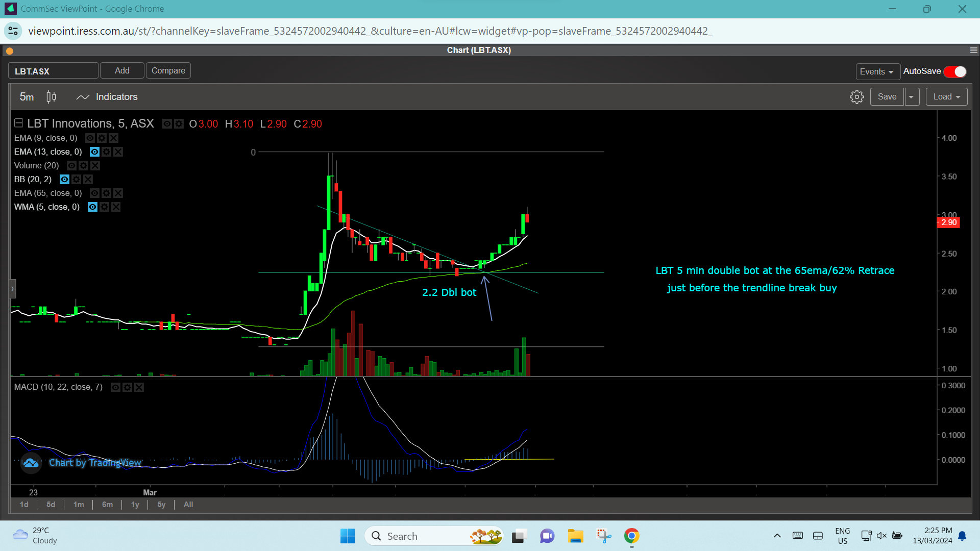Select the 5d time range
980x551 pixels.
point(51,505)
